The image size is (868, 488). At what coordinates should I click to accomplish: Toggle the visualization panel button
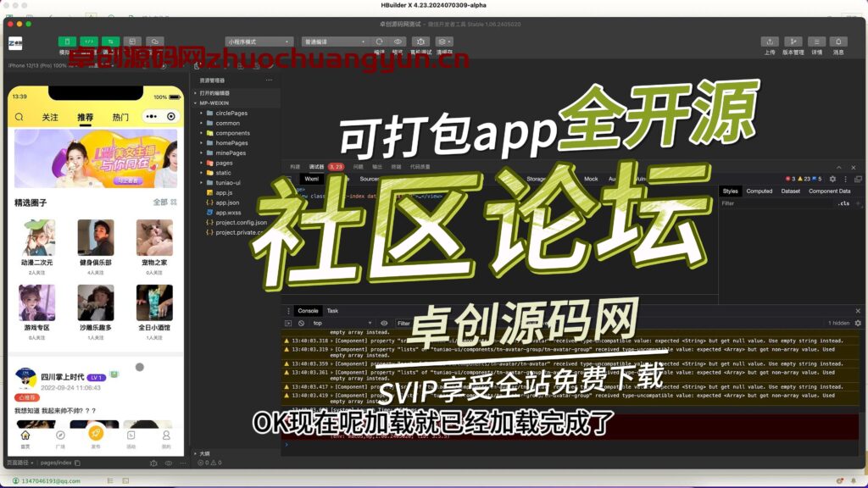click(132, 42)
